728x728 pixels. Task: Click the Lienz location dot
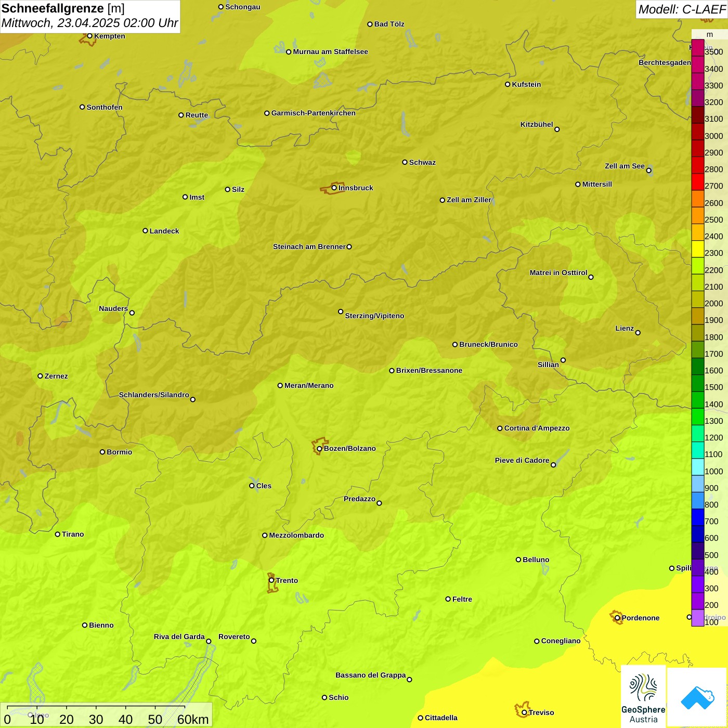coord(638,332)
